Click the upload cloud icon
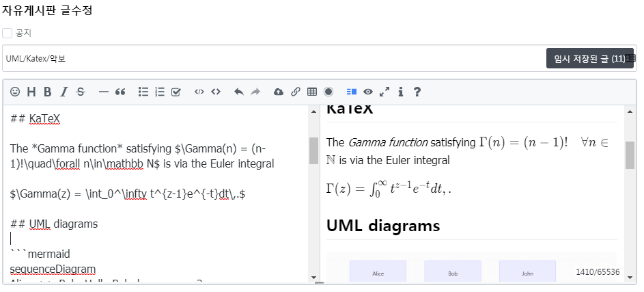The height and width of the screenshot is (292, 644). click(279, 92)
